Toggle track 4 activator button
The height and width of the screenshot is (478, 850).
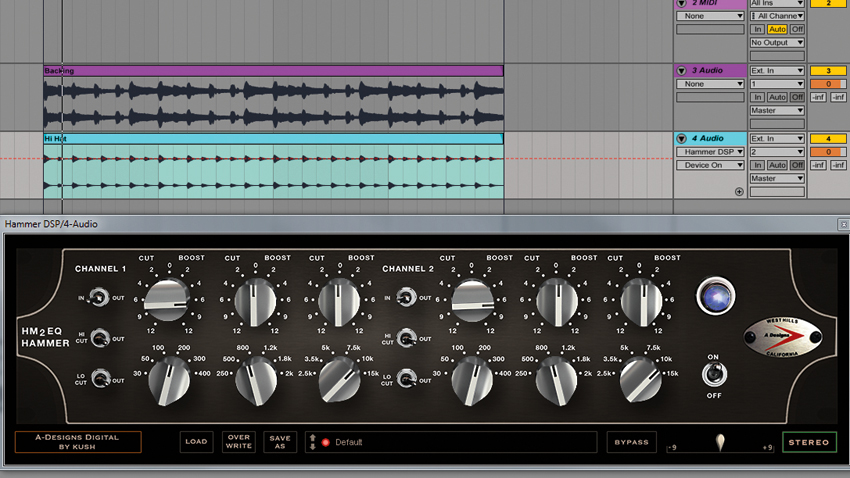click(x=828, y=139)
